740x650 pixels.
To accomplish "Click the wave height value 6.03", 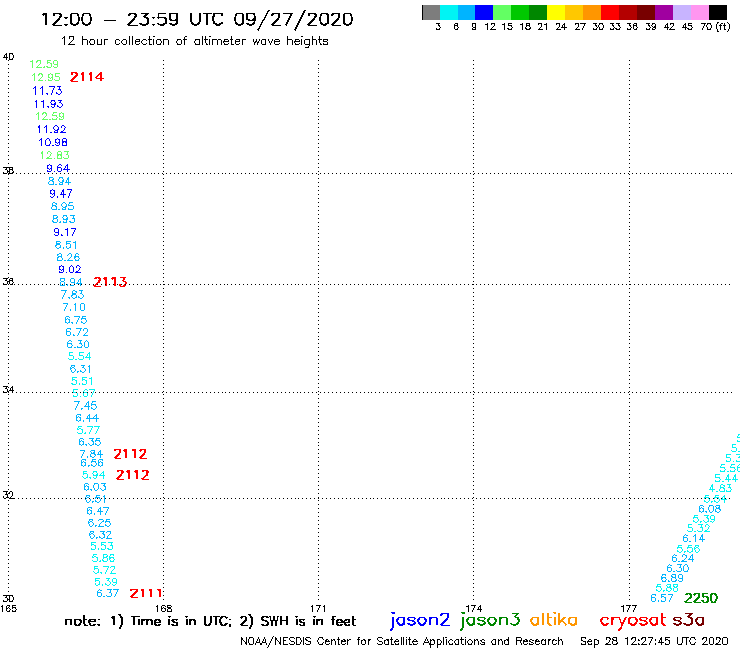I will [95, 487].
